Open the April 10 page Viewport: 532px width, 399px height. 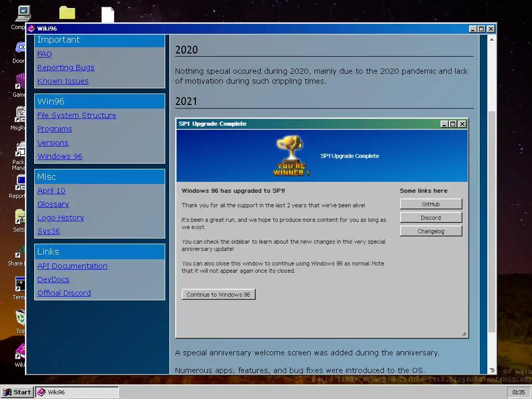click(x=51, y=191)
